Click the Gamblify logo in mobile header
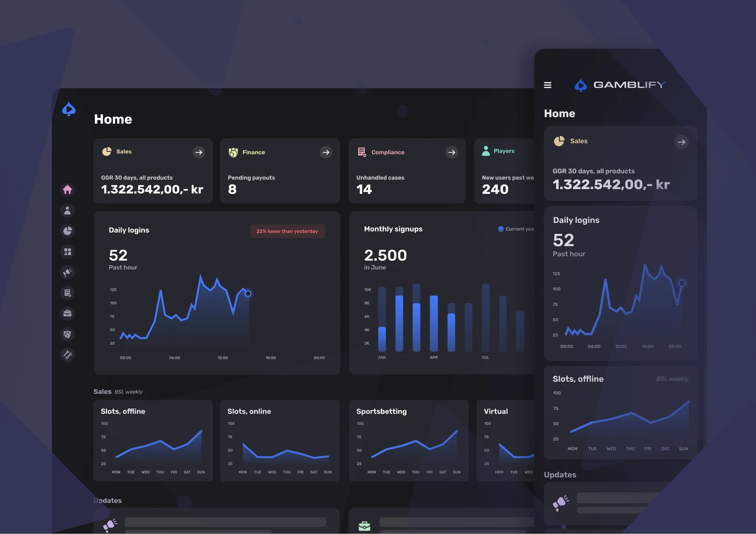 (x=620, y=85)
